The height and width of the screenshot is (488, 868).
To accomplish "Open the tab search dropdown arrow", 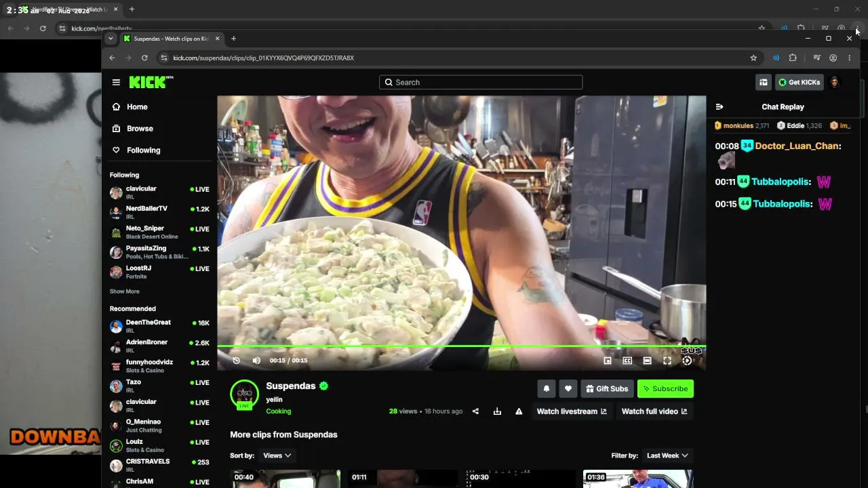I will [111, 39].
